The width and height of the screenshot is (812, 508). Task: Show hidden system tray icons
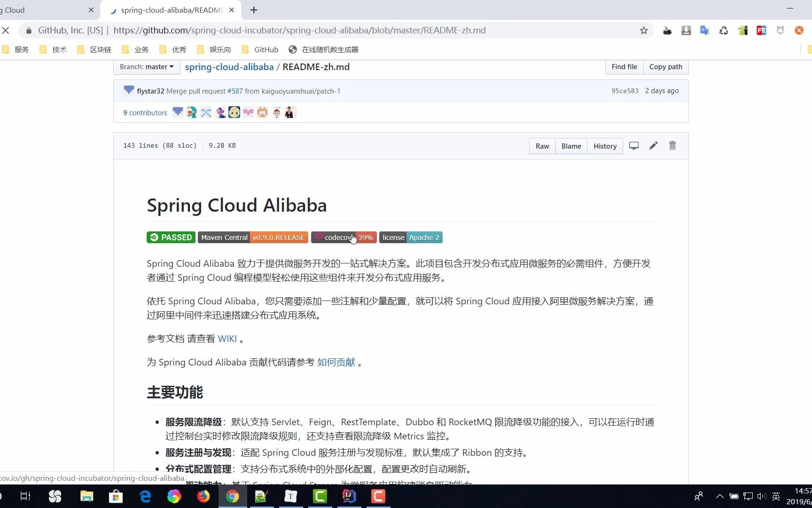coord(719,496)
